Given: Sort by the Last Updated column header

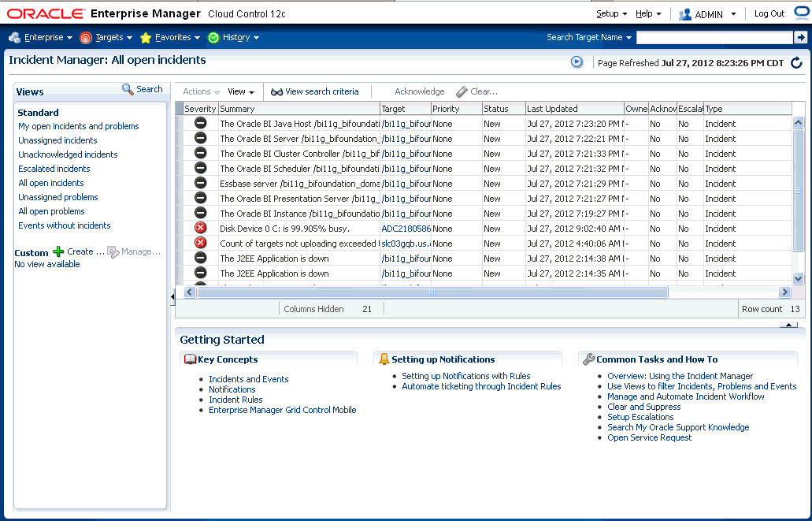Looking at the screenshot, I should click(574, 109).
